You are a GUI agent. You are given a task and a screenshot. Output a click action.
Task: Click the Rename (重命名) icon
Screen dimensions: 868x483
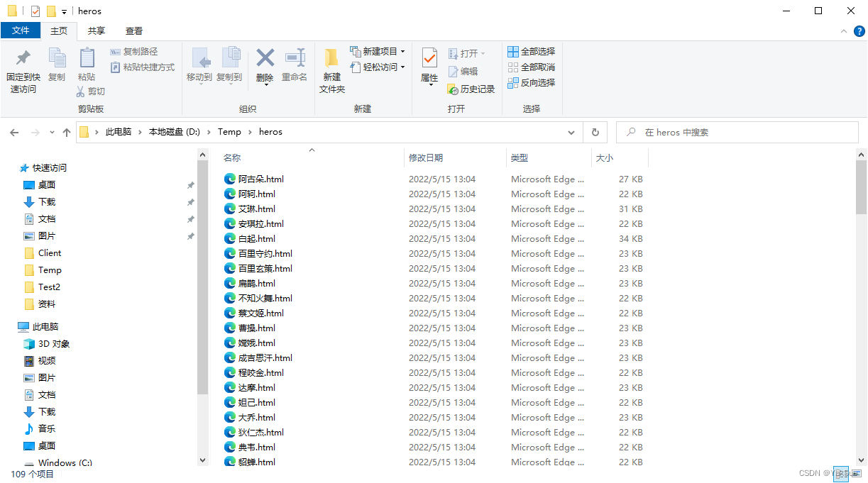(295, 58)
